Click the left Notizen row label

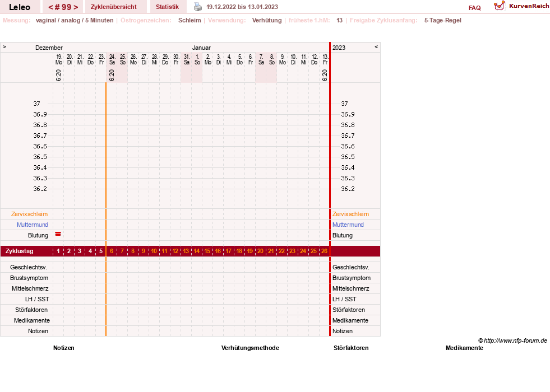point(38,331)
